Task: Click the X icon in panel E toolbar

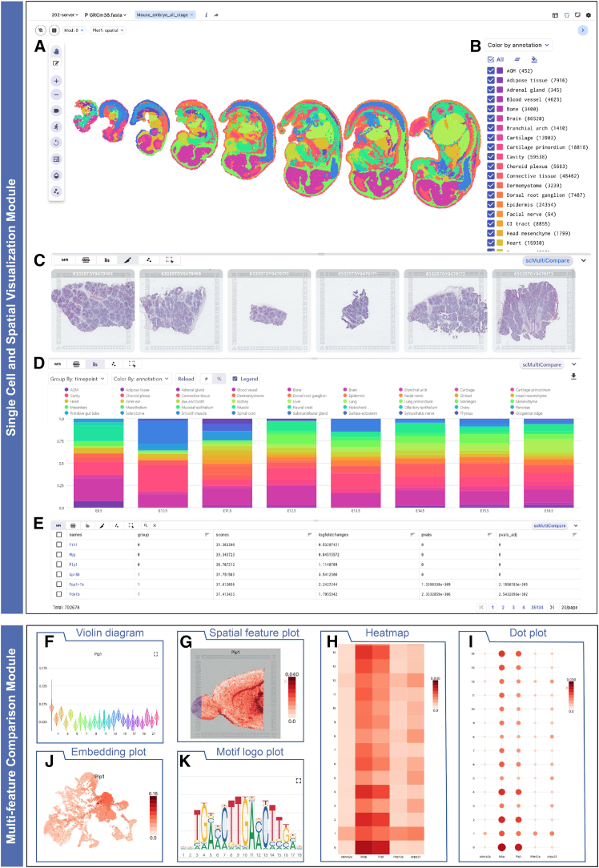Action: 155,525
